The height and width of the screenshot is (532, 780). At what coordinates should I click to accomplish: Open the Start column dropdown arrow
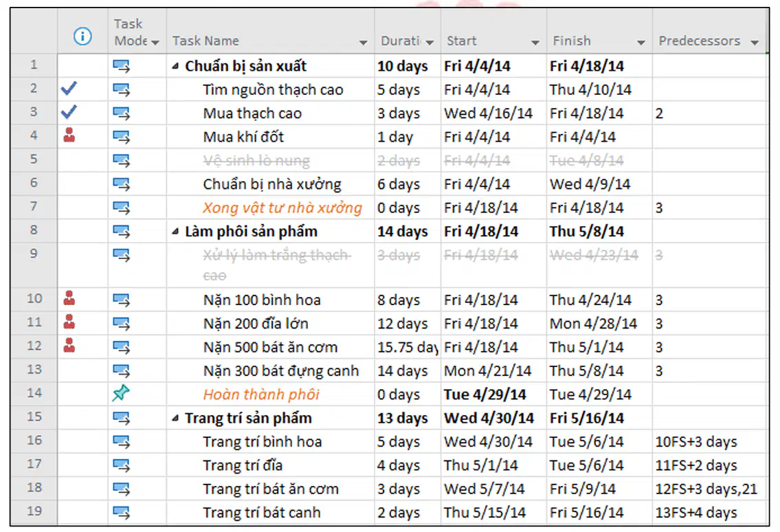click(x=535, y=43)
